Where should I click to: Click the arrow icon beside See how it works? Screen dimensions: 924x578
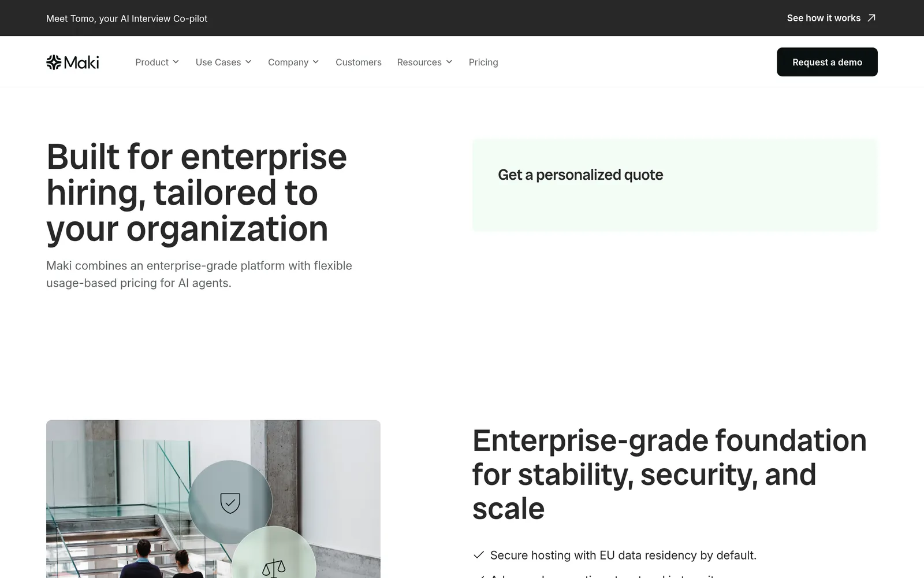point(871,18)
